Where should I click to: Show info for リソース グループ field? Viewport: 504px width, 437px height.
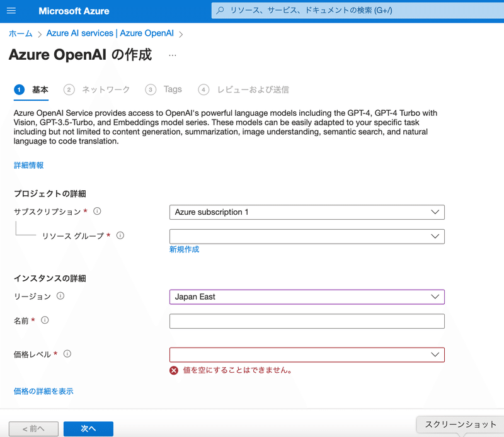(120, 236)
